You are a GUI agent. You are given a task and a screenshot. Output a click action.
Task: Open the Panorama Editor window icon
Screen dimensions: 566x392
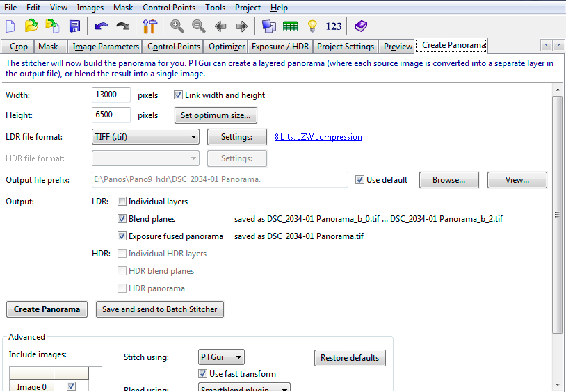click(268, 26)
